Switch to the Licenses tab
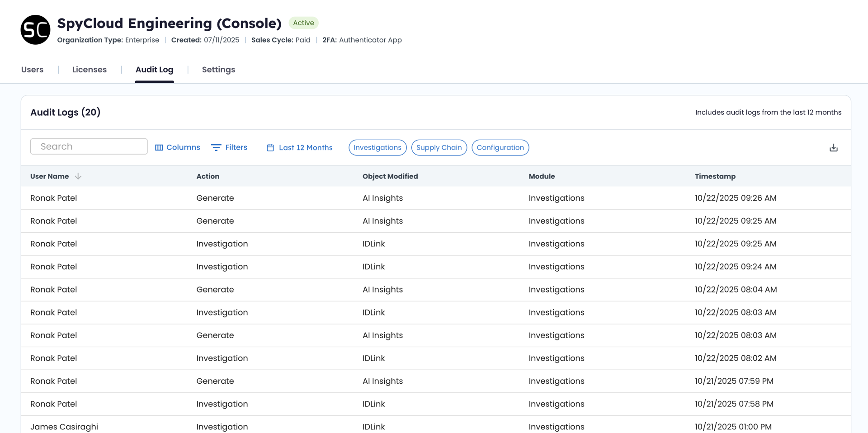Image resolution: width=868 pixels, height=433 pixels. pos(90,70)
